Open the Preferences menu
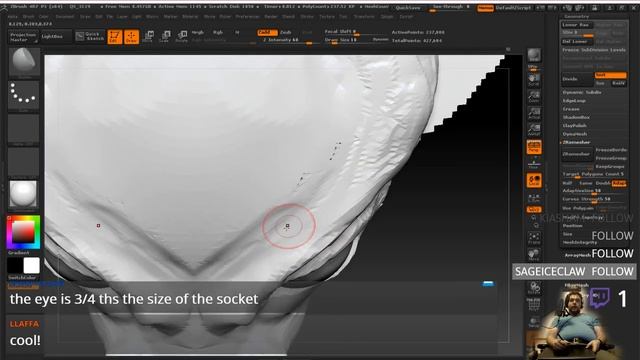640x360 pixels. (248, 16)
